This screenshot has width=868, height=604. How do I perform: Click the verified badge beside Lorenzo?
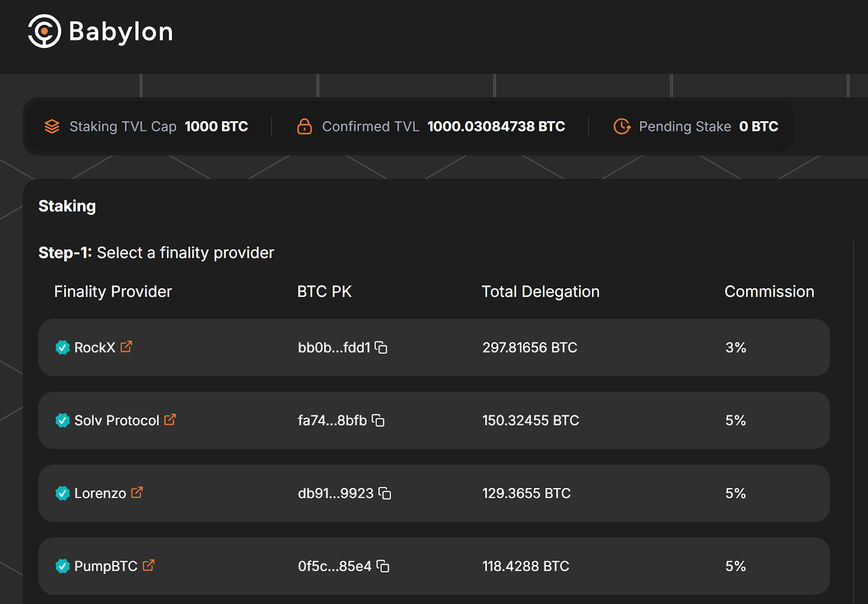[x=62, y=493]
